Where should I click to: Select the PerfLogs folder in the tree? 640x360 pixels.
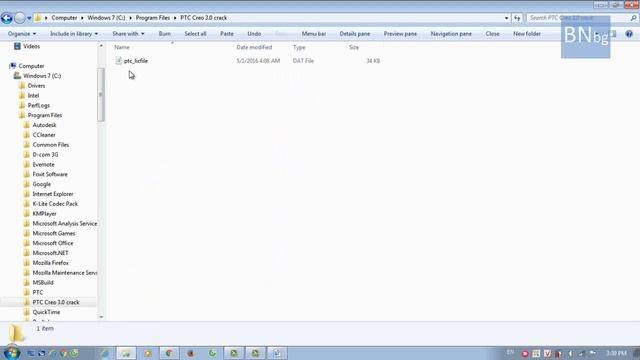38,105
